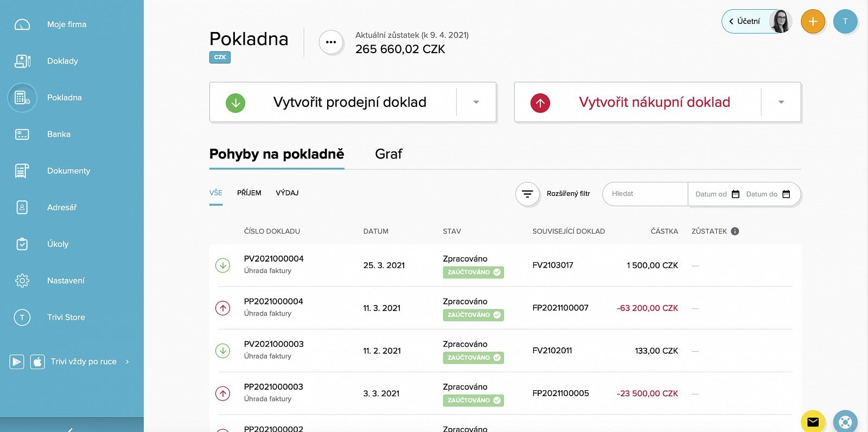Image resolution: width=868 pixels, height=432 pixels.
Task: Open Adresář contacts icon
Action: [x=22, y=207]
